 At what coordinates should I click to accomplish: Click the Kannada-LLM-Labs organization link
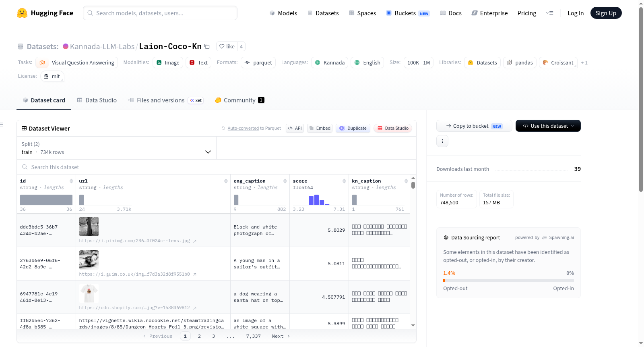(102, 46)
